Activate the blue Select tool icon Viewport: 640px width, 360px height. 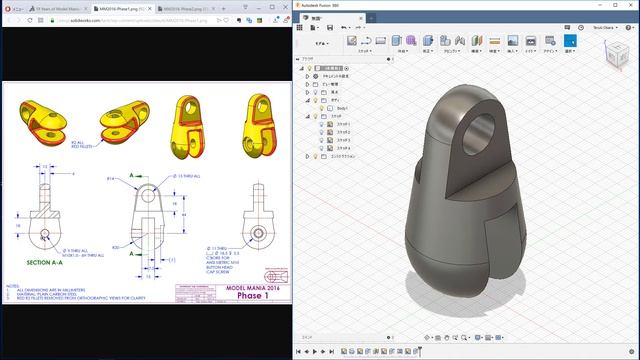[570, 40]
